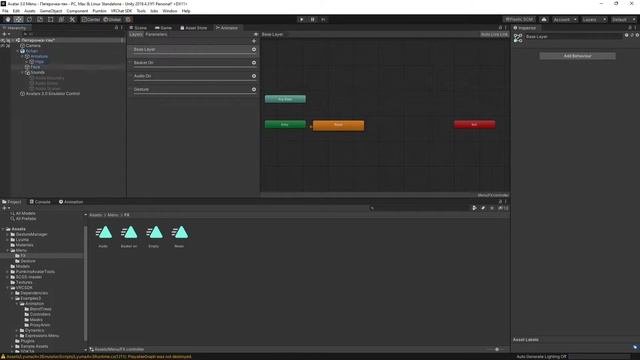This screenshot has width=640, height=360.
Task: Open the Default layout dropdown
Action: (623, 19)
